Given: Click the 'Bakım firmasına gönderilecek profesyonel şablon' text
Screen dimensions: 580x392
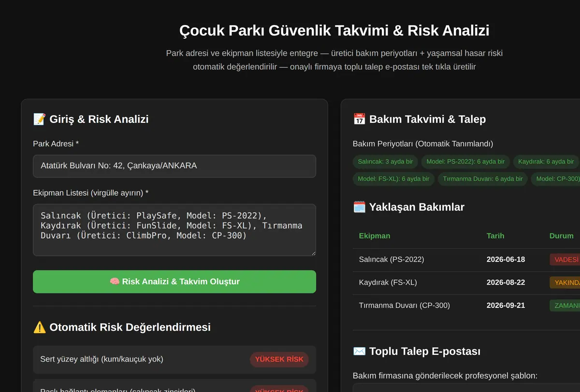Looking at the screenshot, I should [445, 376].
